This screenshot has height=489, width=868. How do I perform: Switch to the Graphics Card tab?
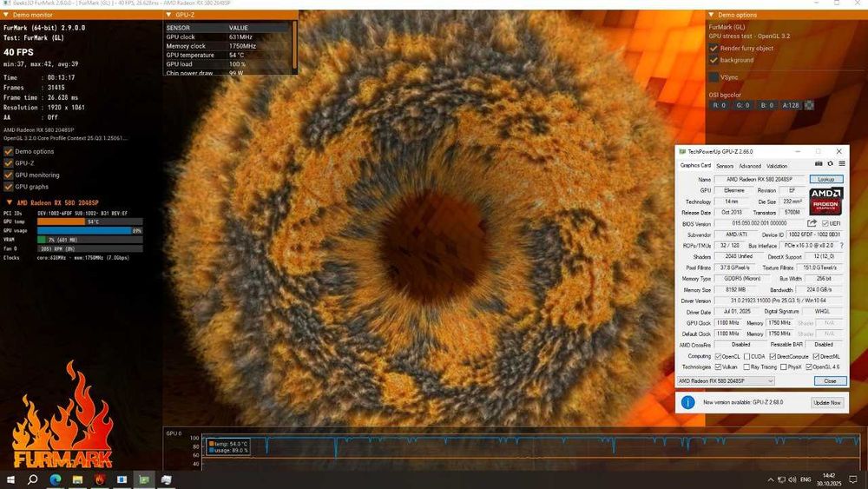click(695, 165)
